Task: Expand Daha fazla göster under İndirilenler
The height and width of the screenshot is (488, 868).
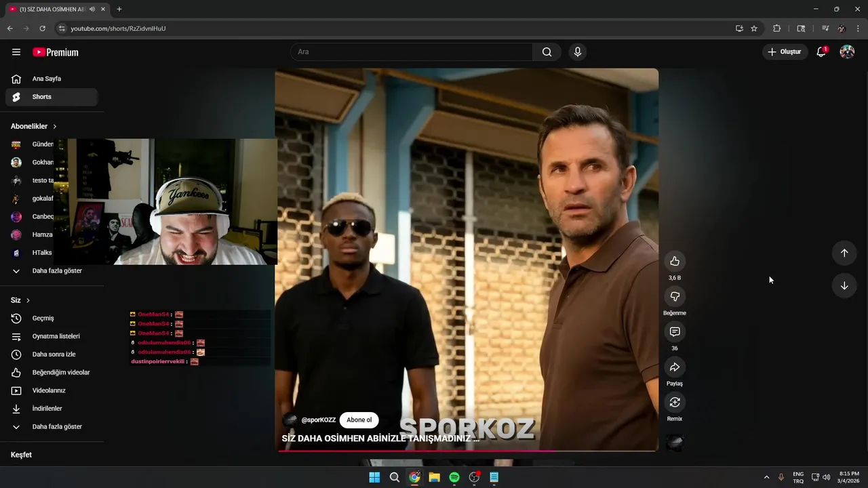Action: (x=52, y=426)
